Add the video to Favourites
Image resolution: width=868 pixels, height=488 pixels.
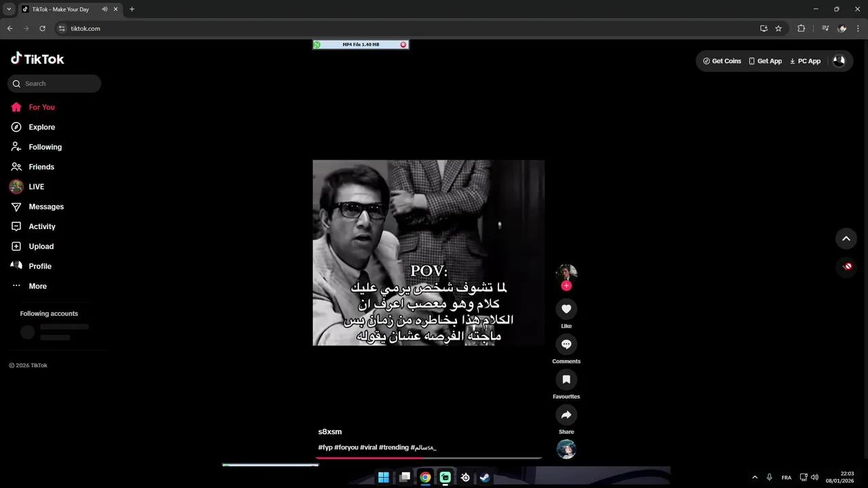click(x=566, y=380)
